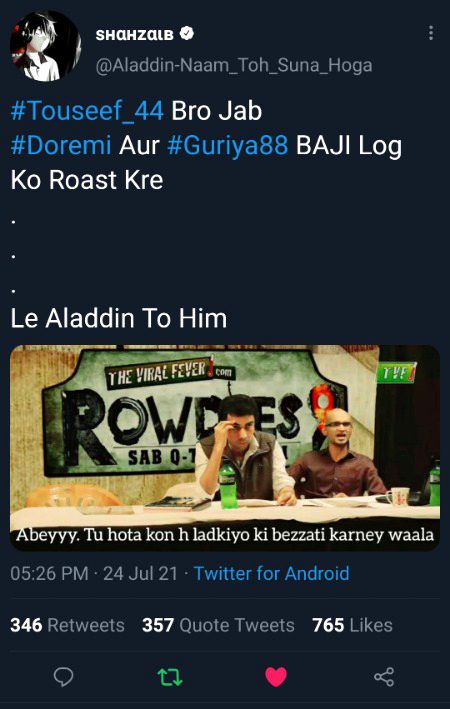This screenshot has width=450, height=709.
Task: Select the "Le Aladdin To Him" text line
Action: tap(118, 318)
